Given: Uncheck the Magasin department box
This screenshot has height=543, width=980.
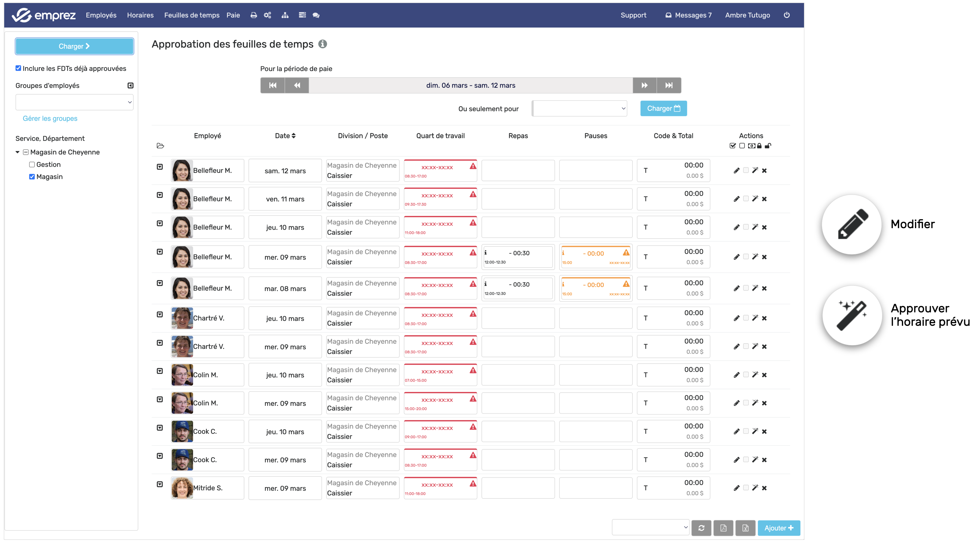Looking at the screenshot, I should pyautogui.click(x=32, y=177).
